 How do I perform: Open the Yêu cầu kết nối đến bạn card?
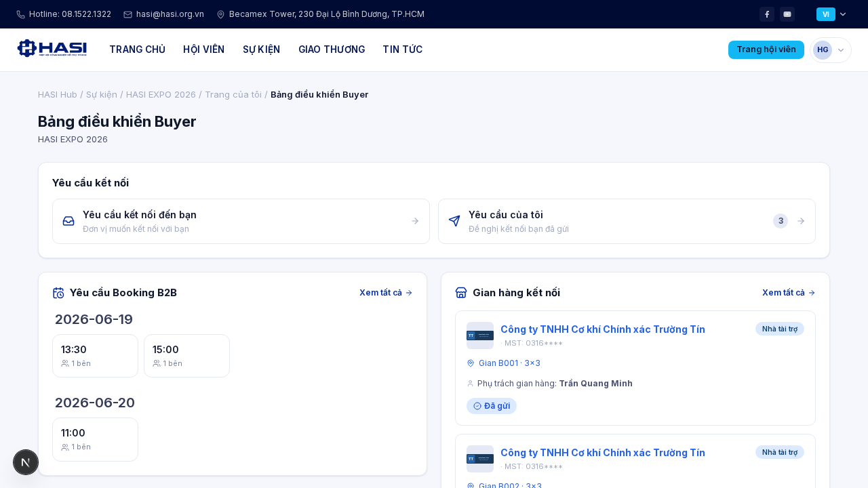pyautogui.click(x=241, y=221)
